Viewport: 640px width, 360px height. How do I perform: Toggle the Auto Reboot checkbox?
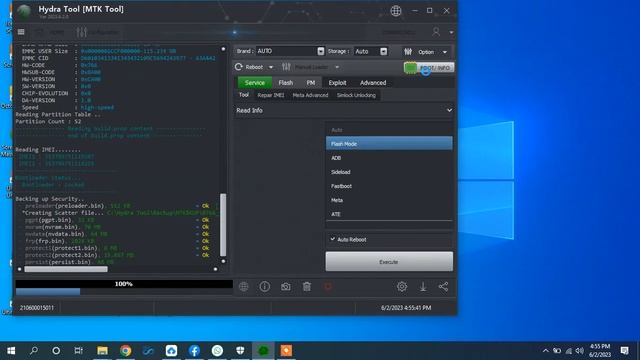(333, 239)
